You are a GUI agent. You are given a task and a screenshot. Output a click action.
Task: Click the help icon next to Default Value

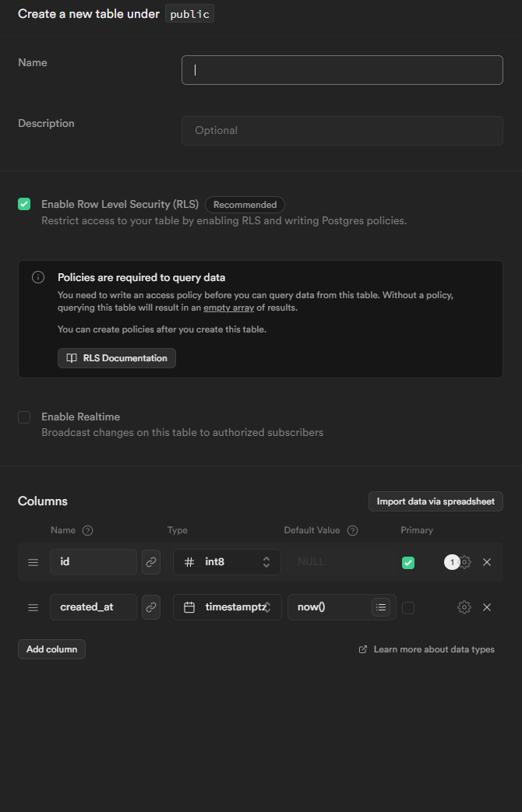352,531
